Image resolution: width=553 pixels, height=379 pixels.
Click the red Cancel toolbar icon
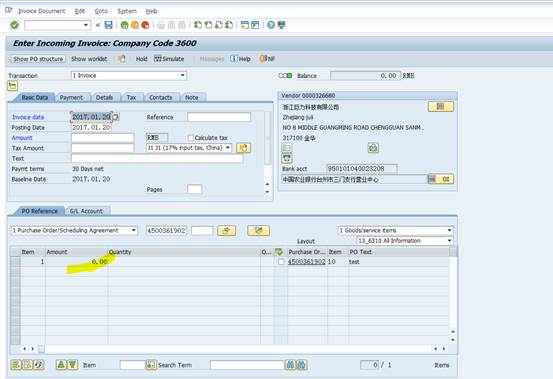click(x=145, y=25)
